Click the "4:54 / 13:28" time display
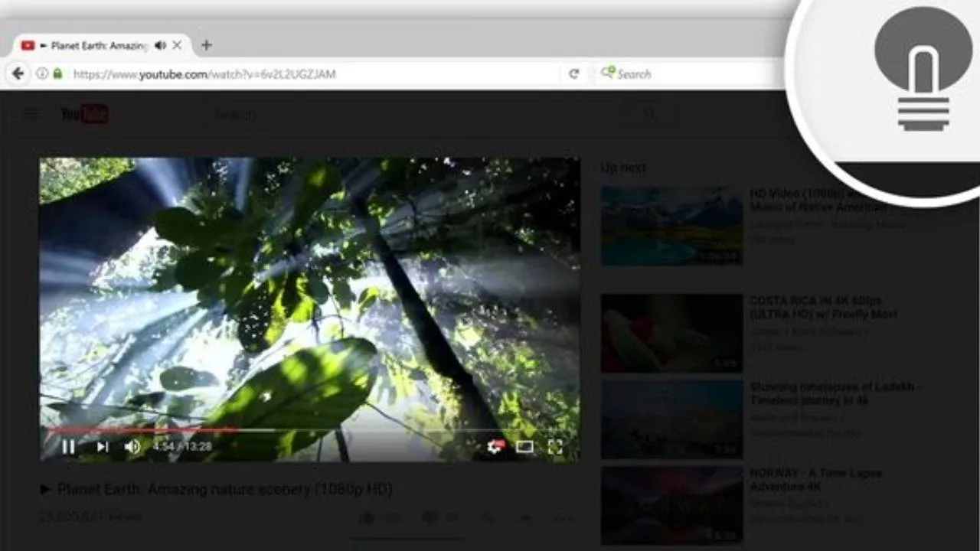Image resolution: width=980 pixels, height=551 pixels. pos(182,447)
